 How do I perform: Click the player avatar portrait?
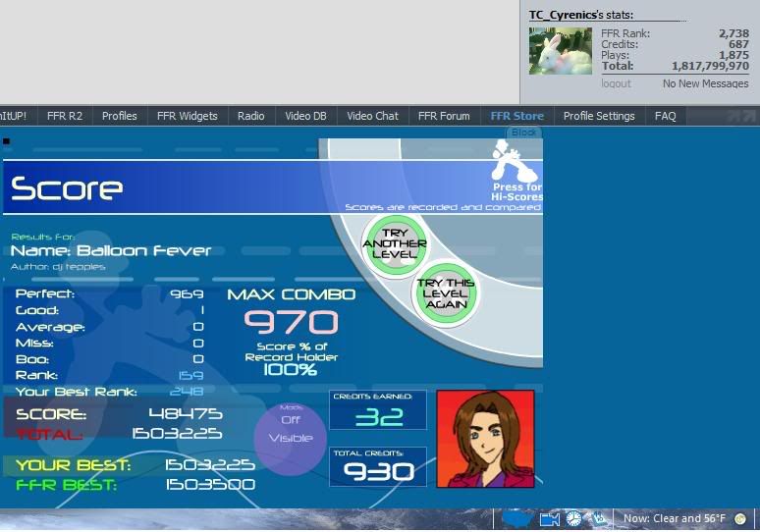coord(485,439)
